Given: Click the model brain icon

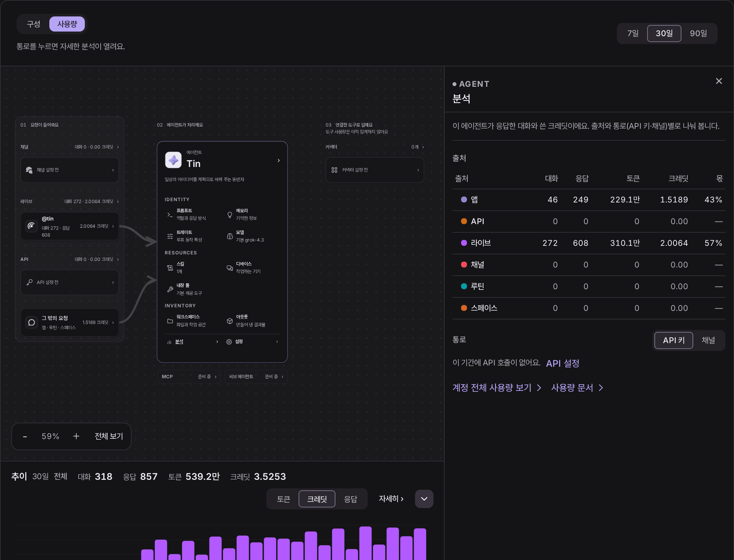Looking at the screenshot, I should pos(230,236).
